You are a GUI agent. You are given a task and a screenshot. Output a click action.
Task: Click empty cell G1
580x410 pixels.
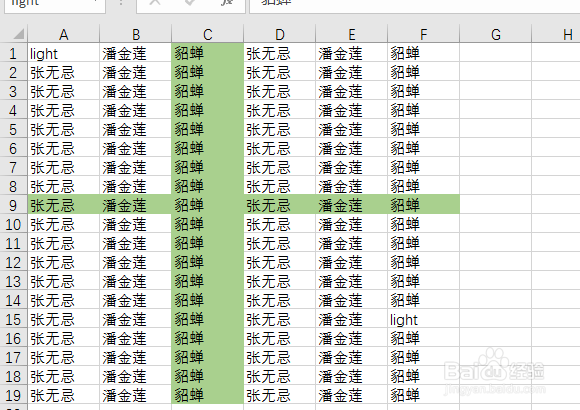click(496, 53)
